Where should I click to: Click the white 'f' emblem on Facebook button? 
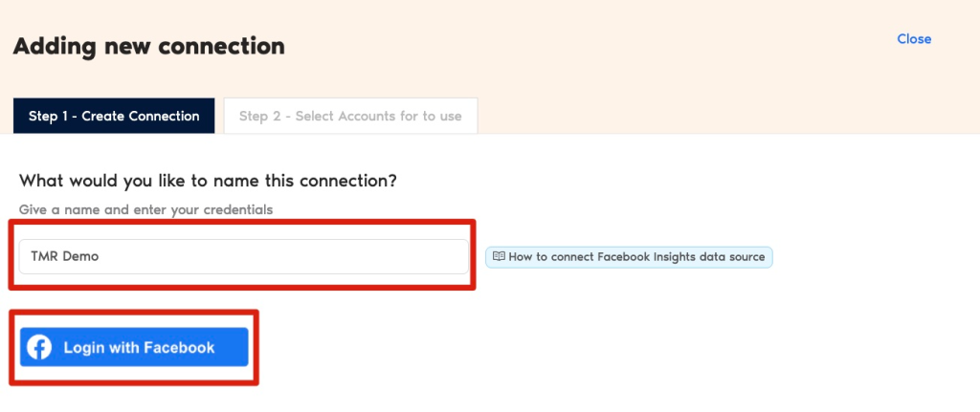[39, 348]
